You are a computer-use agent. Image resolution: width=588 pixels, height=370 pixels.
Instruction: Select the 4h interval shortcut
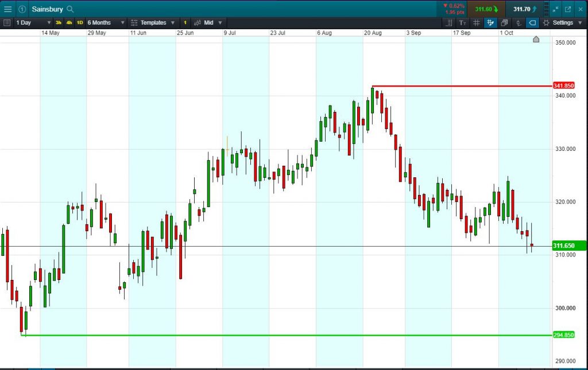tap(69, 23)
